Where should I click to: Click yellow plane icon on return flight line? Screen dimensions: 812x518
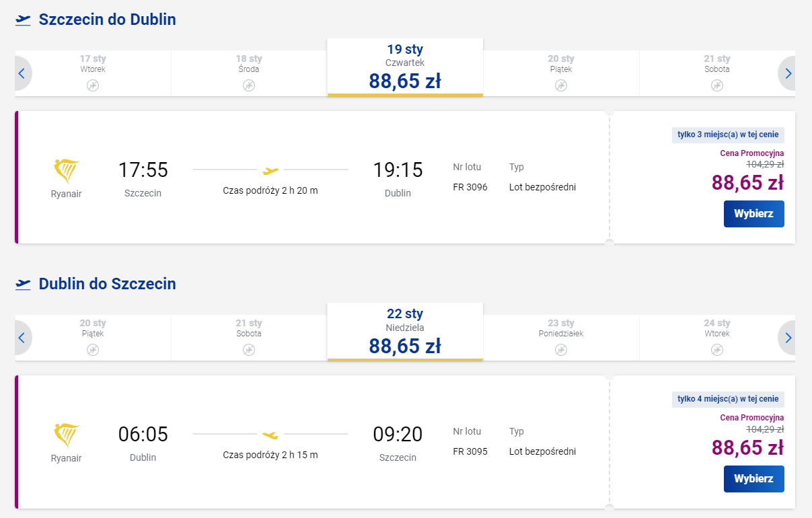coord(270,435)
